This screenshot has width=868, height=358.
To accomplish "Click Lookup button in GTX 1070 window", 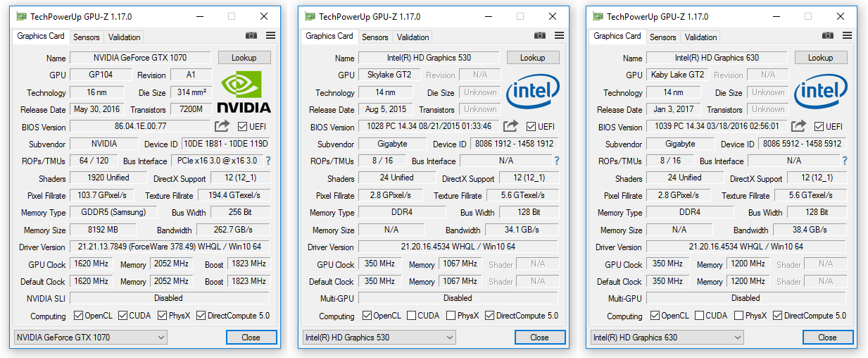I will pos(244,58).
